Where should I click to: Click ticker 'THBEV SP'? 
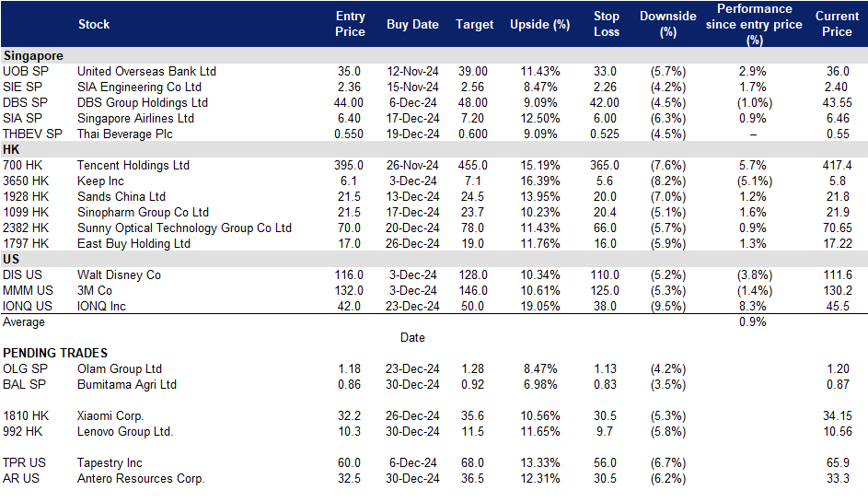coord(32,134)
